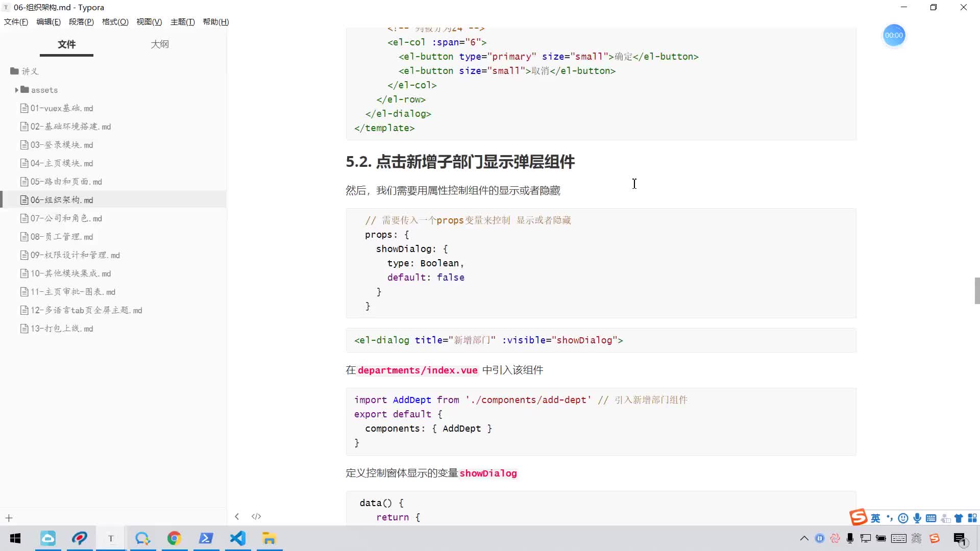This screenshot has height=551, width=980.
Task: Click the blue pause tray icon
Action: point(820,538)
